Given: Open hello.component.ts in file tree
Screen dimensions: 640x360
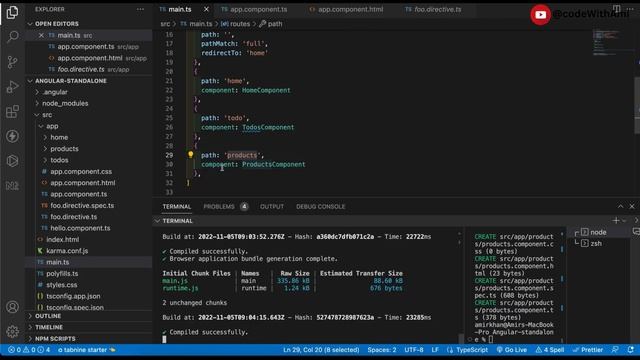Looking at the screenshot, I should (x=80, y=228).
